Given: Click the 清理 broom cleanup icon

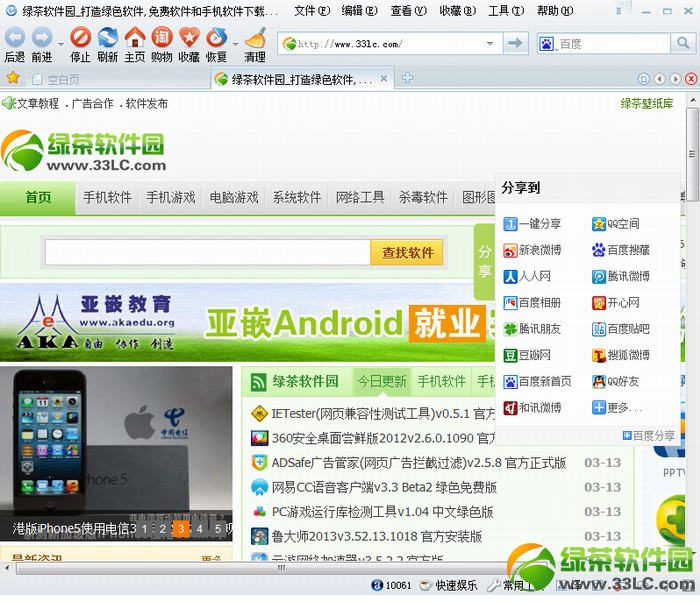Looking at the screenshot, I should (x=255, y=44).
